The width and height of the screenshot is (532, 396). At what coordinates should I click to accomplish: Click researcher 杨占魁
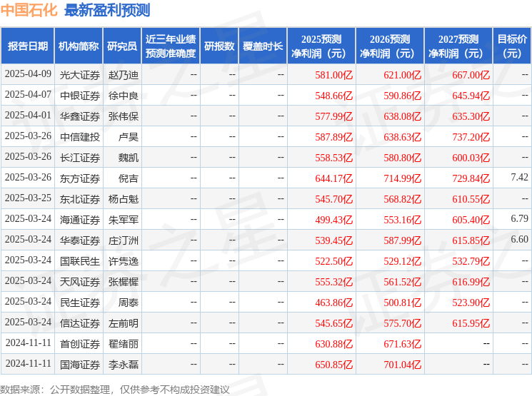pos(123,199)
